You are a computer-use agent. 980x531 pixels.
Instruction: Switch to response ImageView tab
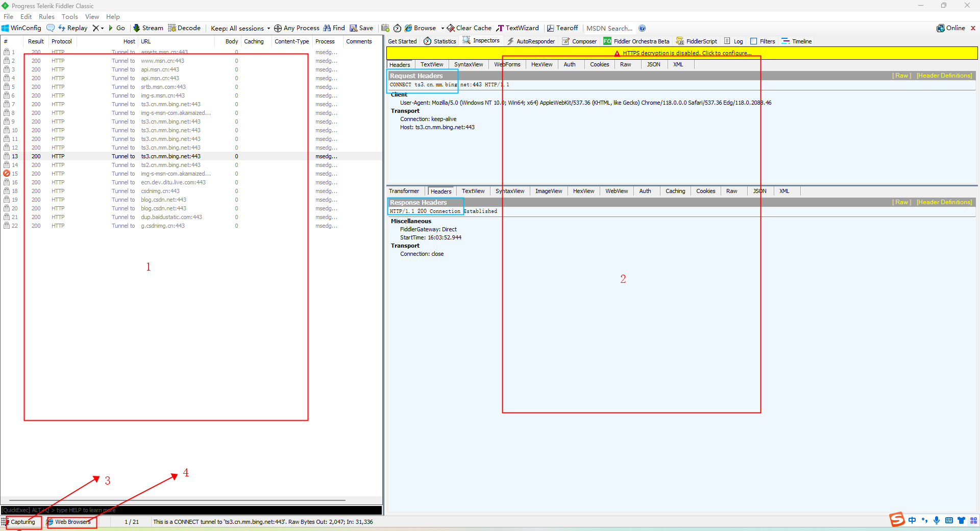(x=548, y=191)
